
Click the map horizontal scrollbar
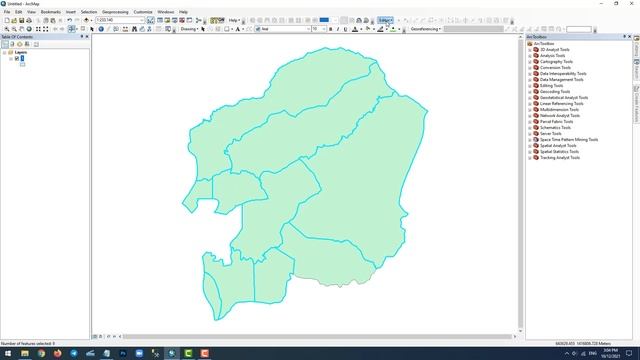(317, 336)
